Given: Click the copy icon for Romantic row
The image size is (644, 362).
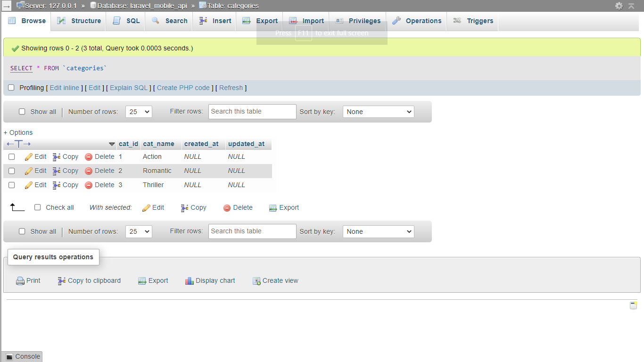Looking at the screenshot, I should point(57,171).
